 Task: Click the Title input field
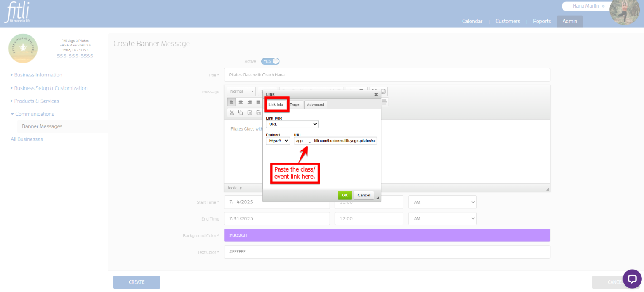[x=387, y=75]
